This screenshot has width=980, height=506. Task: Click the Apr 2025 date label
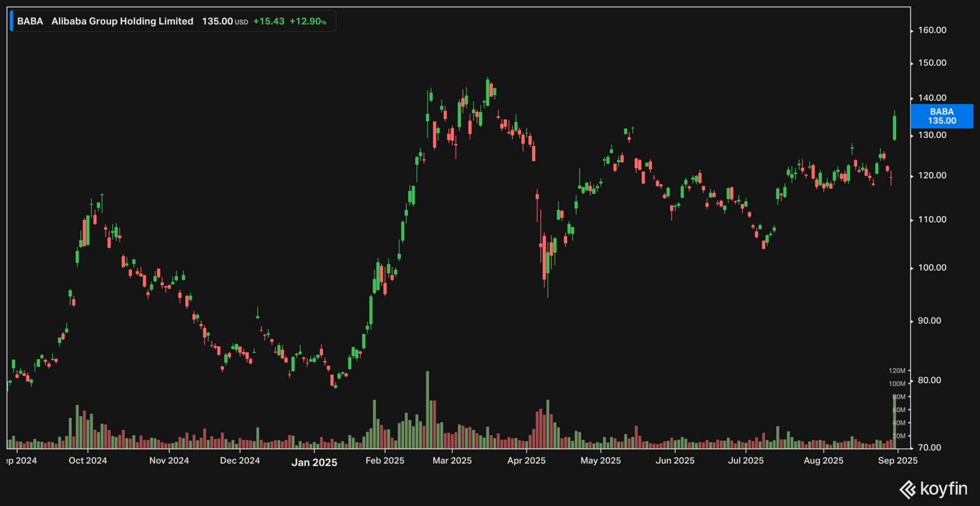point(526,461)
